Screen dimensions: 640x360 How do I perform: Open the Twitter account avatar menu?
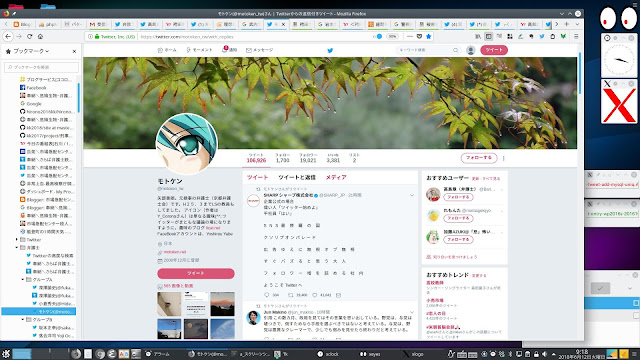(x=471, y=50)
